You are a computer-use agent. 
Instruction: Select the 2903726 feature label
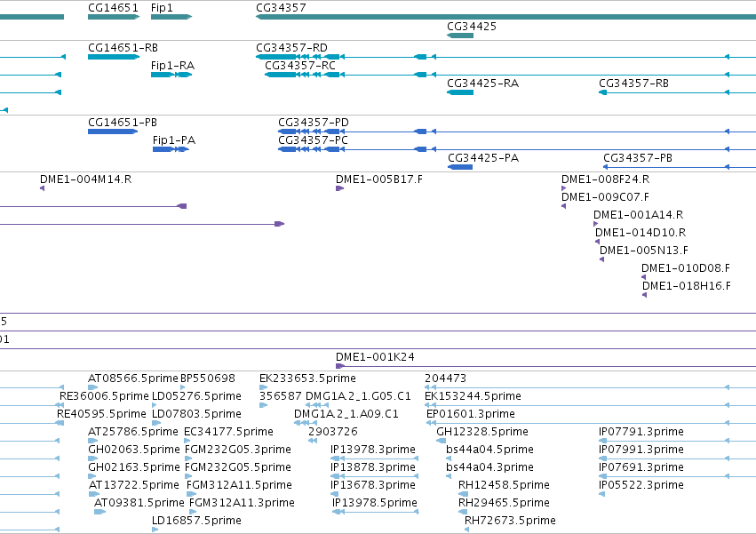tap(333, 432)
